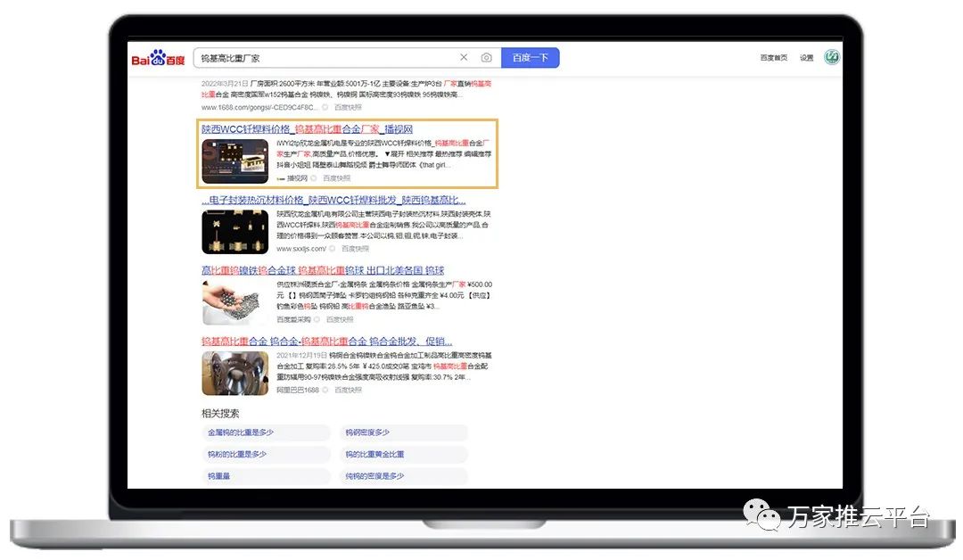
Task: Go to 百度首页 in the top bar
Action: click(x=773, y=58)
